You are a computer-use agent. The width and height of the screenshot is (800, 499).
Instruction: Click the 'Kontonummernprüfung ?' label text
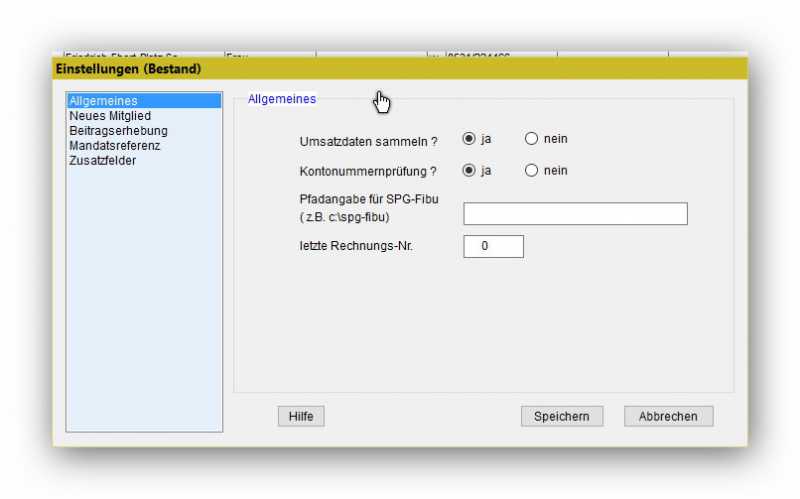(x=368, y=172)
